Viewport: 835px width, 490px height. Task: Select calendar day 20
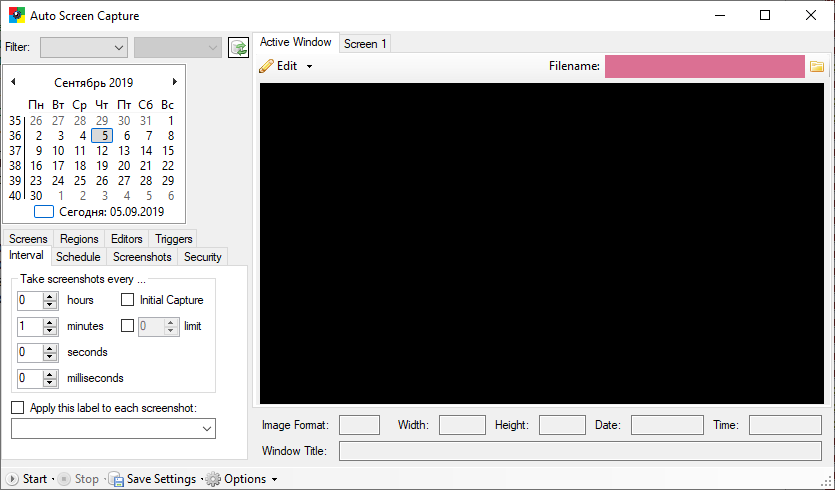pyautogui.click(x=124, y=166)
